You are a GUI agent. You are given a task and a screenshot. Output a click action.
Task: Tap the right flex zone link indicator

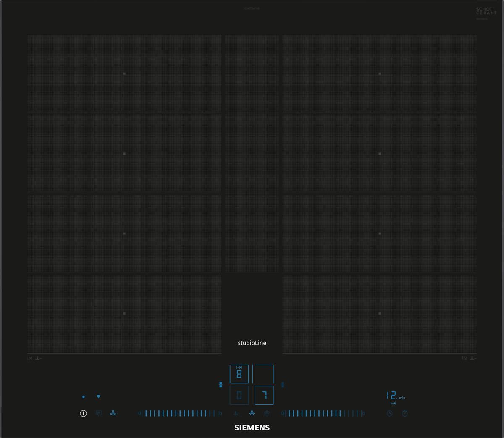click(283, 384)
